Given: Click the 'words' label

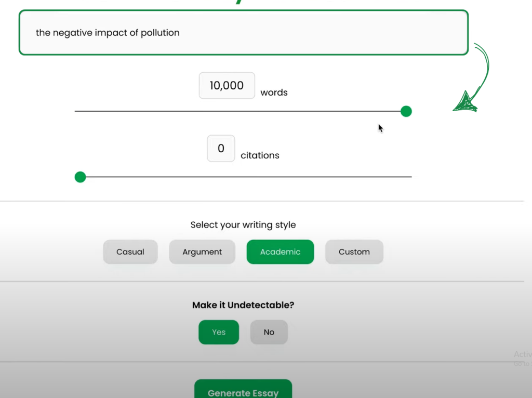Looking at the screenshot, I should [x=274, y=92].
